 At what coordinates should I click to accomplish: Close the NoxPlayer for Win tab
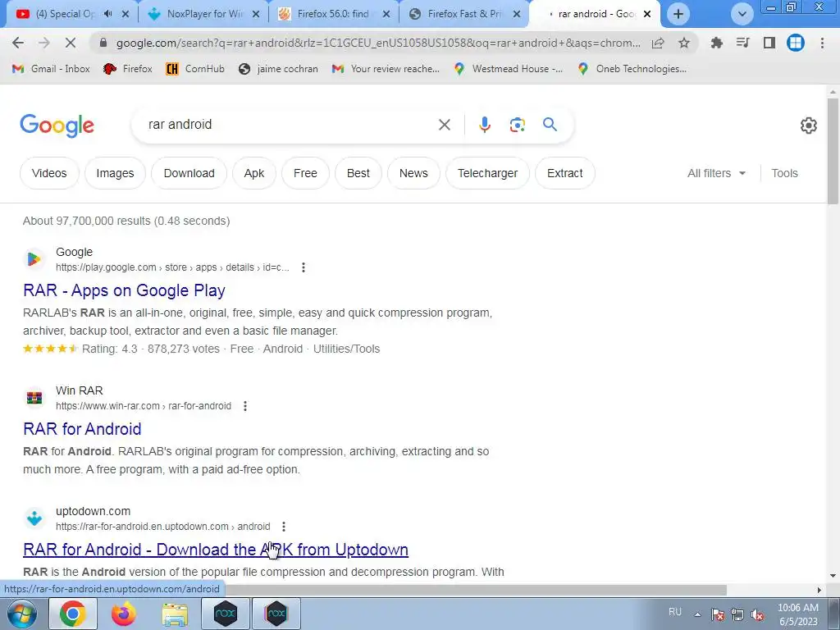pos(256,14)
